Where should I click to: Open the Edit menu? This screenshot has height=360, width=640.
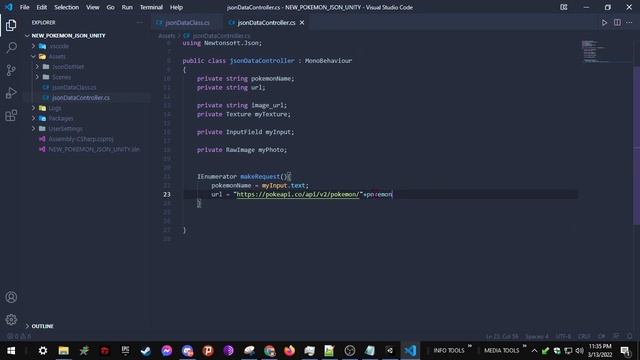pyautogui.click(x=42, y=7)
